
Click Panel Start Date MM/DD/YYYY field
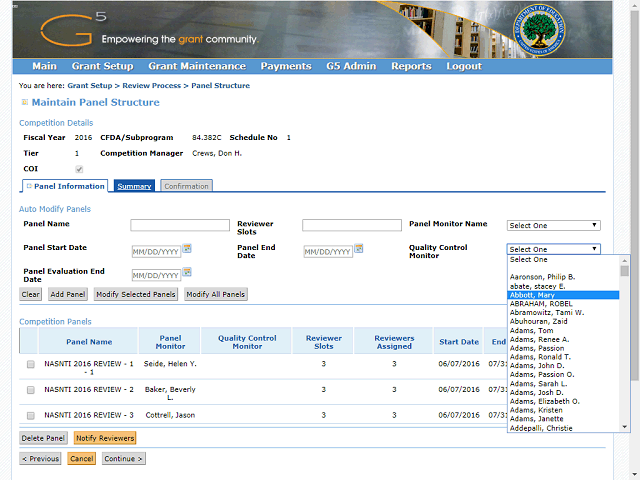156,252
